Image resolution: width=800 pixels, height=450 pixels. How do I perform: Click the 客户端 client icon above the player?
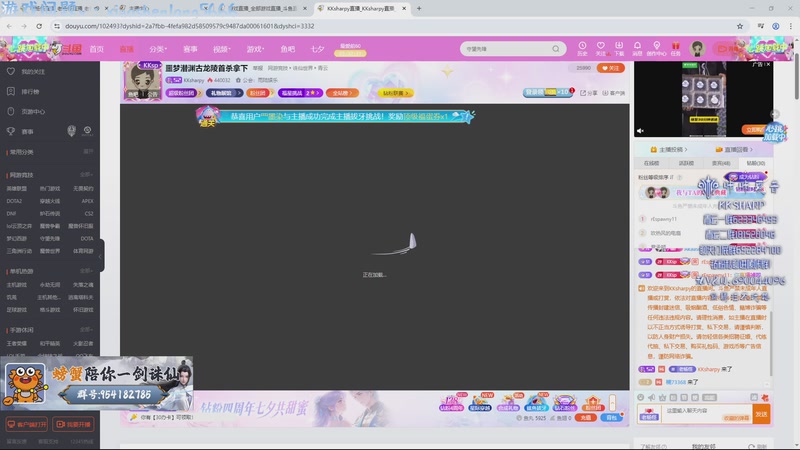click(613, 93)
